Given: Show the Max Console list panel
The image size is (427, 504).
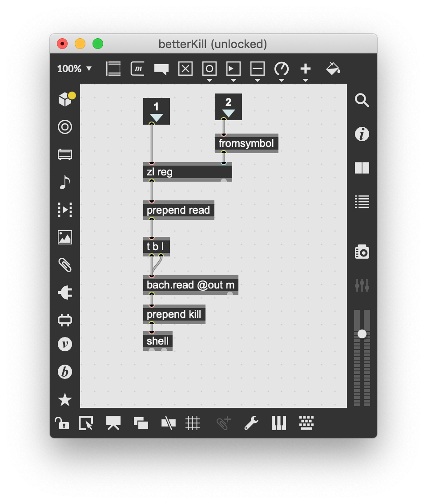Looking at the screenshot, I should coord(362,202).
